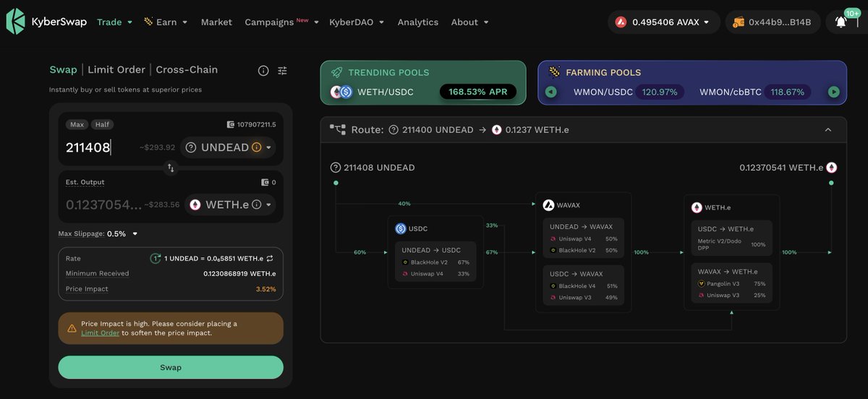This screenshot has width=868, height=399.
Task: Click the green Swap button
Action: (171, 367)
